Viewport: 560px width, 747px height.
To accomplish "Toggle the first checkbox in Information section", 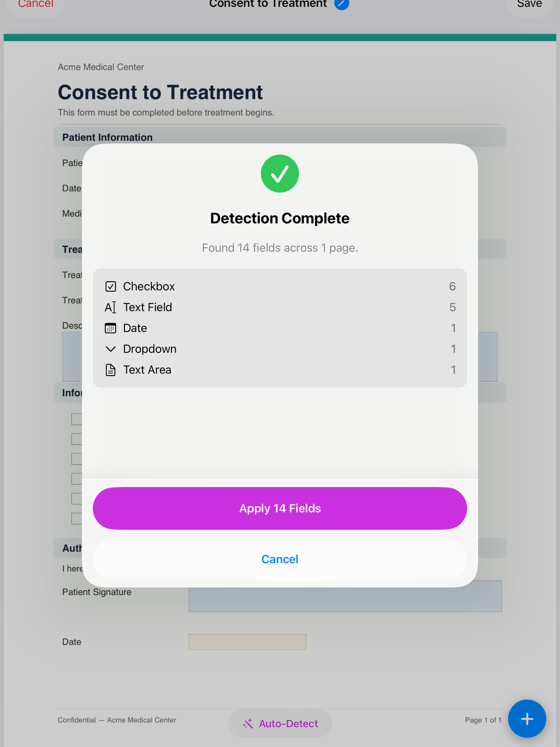I will [x=77, y=419].
